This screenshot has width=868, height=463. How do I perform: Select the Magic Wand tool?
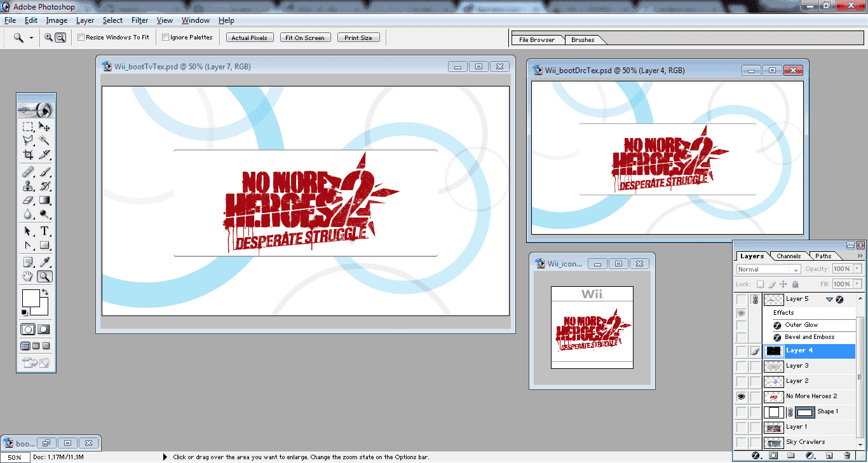(44, 140)
